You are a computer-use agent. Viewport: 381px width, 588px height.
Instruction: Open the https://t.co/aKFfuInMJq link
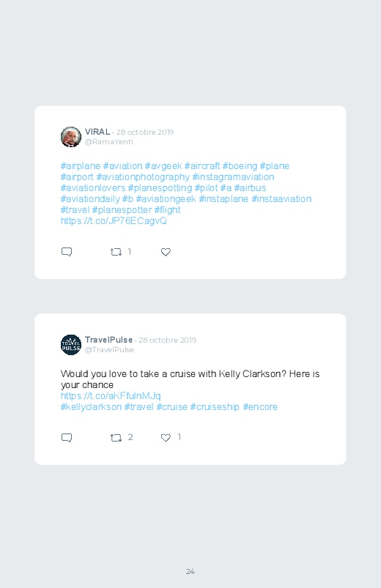point(111,395)
